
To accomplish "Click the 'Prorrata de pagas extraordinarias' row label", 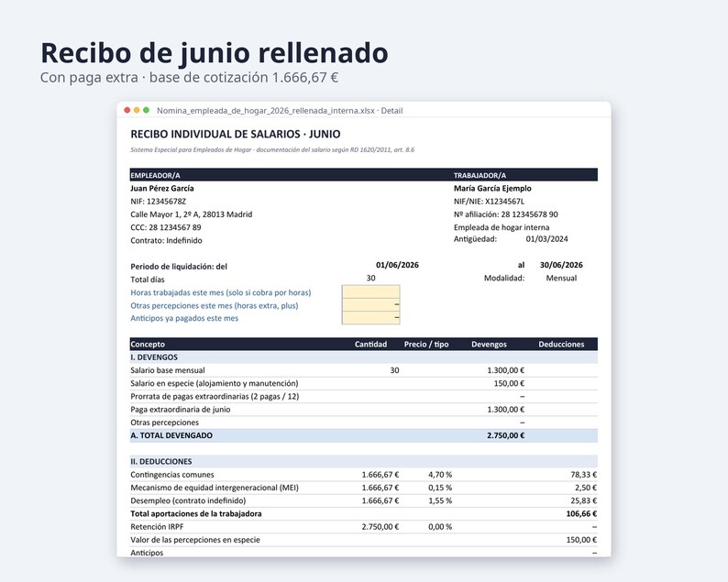I will coord(215,396).
